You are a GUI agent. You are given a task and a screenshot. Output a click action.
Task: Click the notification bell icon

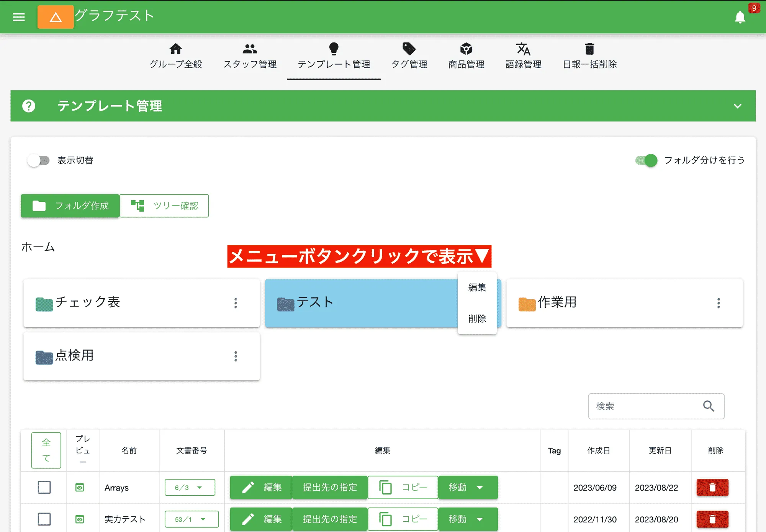740,17
